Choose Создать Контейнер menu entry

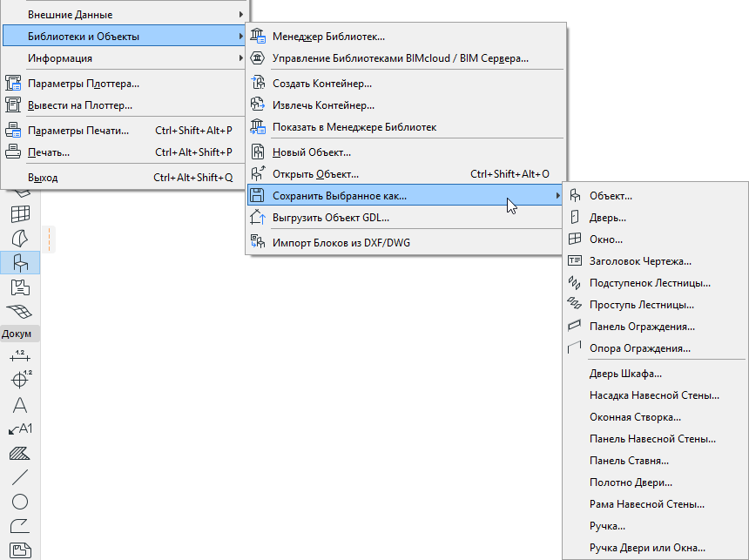[x=406, y=83]
